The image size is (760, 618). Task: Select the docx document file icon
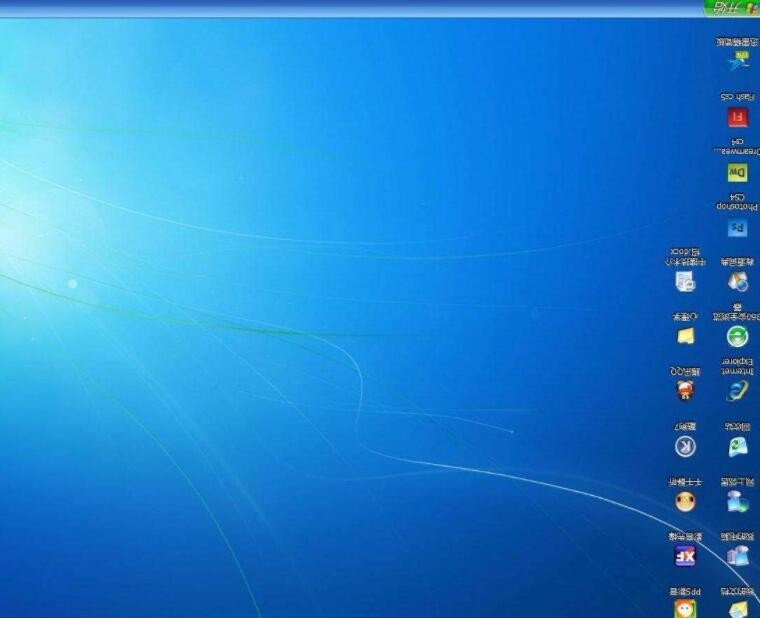point(685,282)
